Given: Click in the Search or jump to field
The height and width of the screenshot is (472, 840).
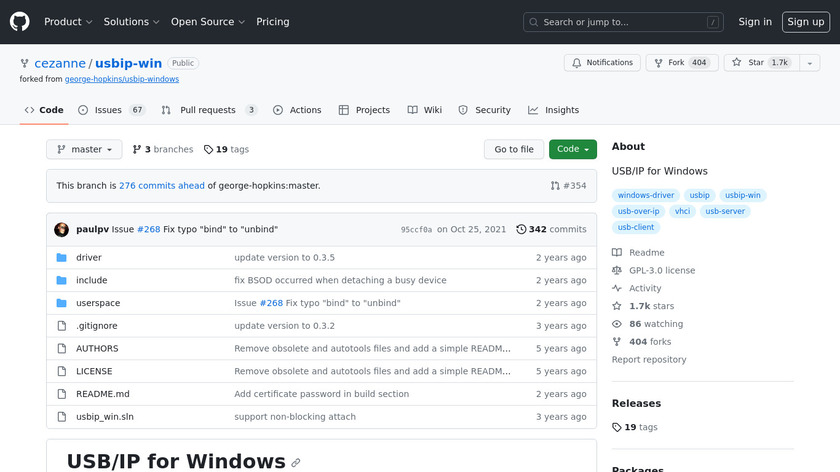Looking at the screenshot, I should [x=623, y=22].
